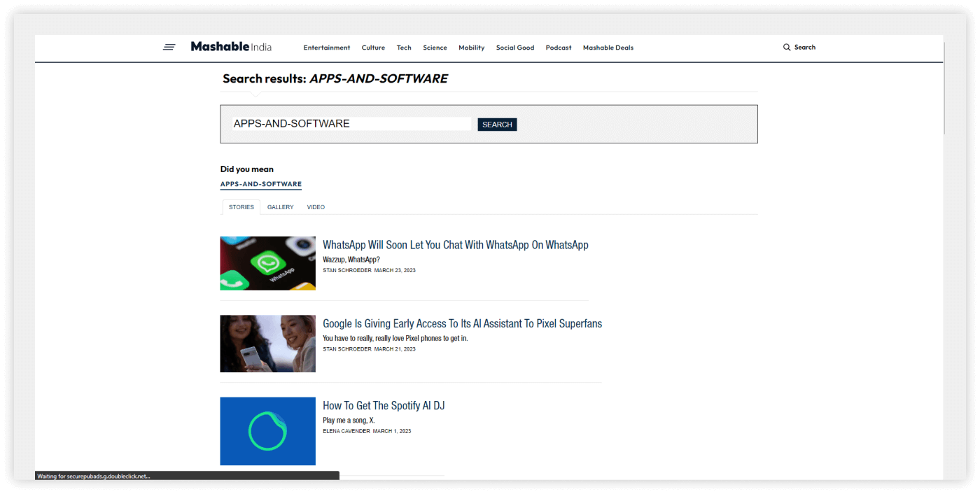
Task: Click Stan Schroeder March 23, 2023 byline
Action: [369, 270]
